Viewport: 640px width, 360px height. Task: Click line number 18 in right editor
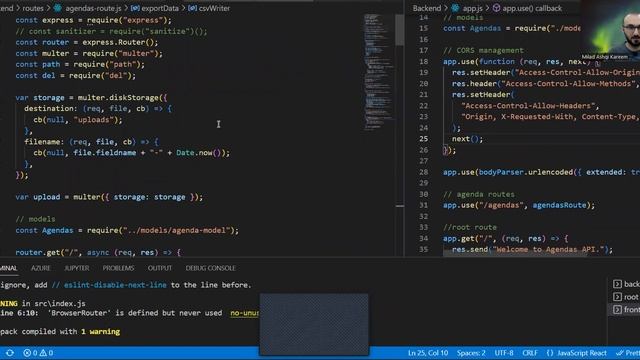tap(424, 62)
